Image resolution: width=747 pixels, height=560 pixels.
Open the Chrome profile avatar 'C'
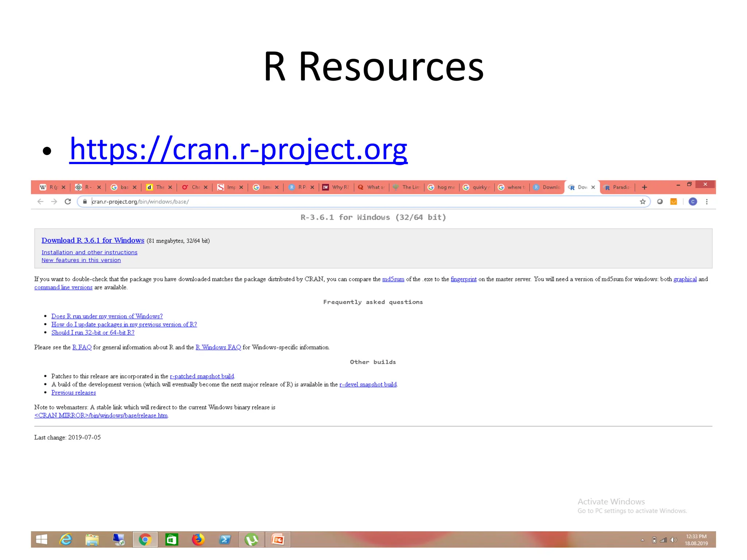[693, 202]
